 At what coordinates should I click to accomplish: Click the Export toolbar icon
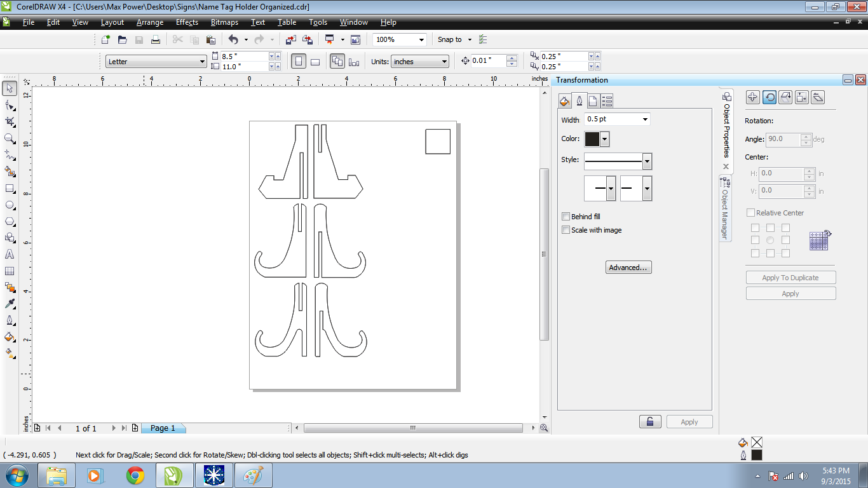click(308, 39)
